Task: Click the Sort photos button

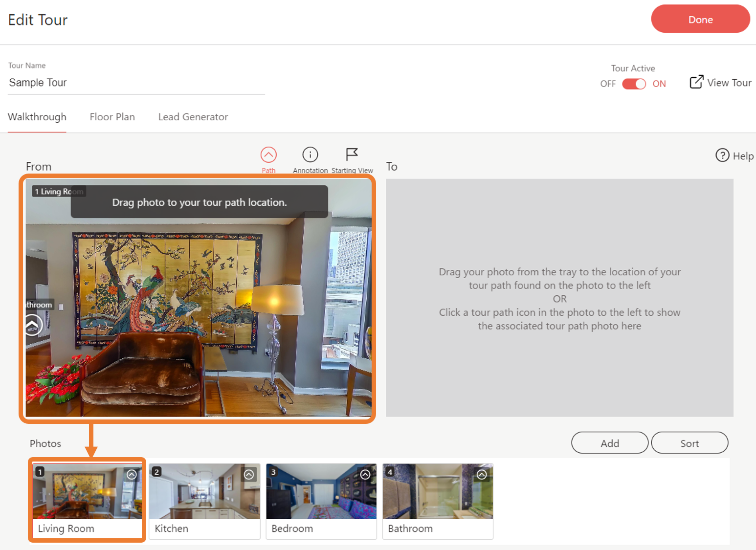Action: pos(689,443)
